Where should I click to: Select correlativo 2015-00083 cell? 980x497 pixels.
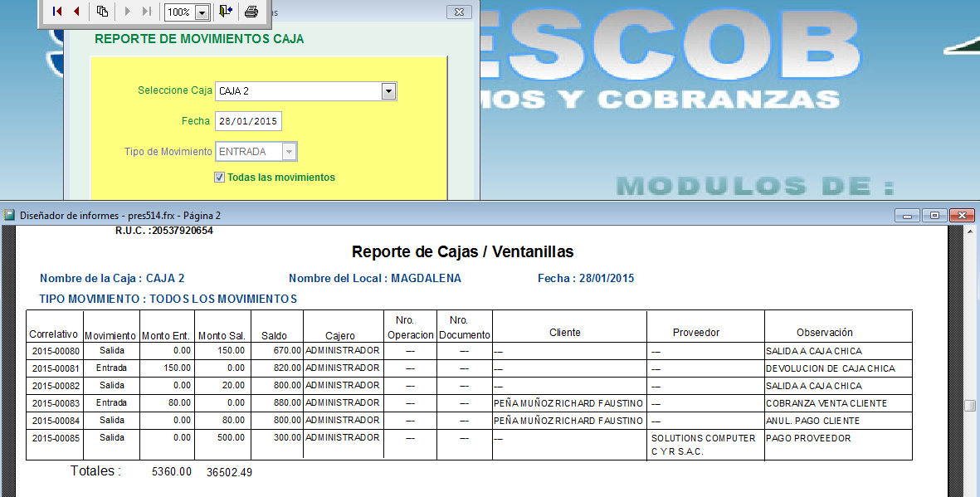pyautogui.click(x=56, y=403)
